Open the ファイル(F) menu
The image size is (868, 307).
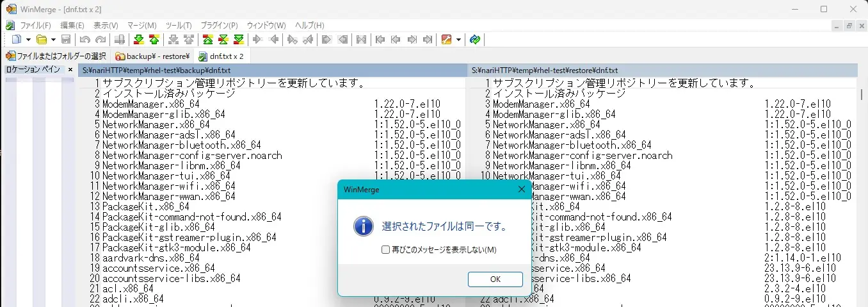36,25
